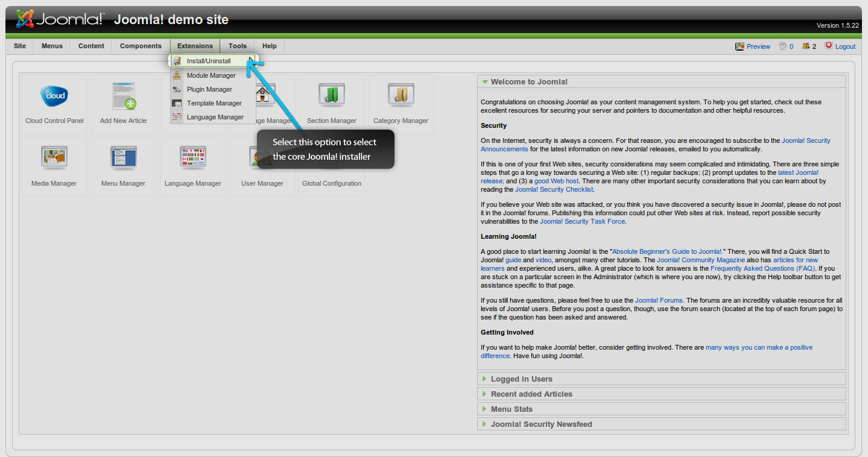
Task: Expand the Logged in Users panel
Action: [662, 379]
